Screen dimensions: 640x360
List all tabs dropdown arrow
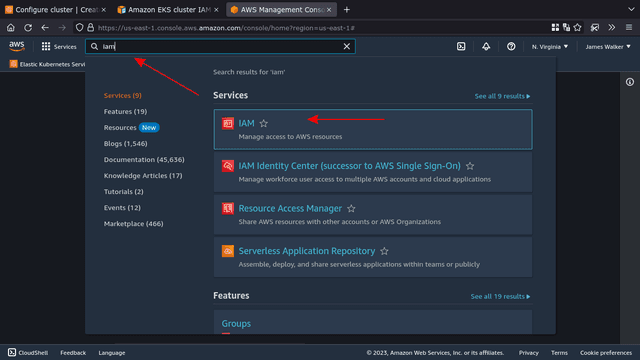tap(631, 9)
